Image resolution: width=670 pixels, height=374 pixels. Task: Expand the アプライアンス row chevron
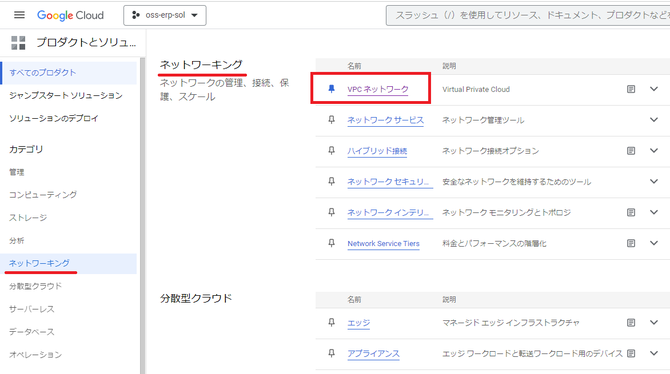tap(654, 353)
